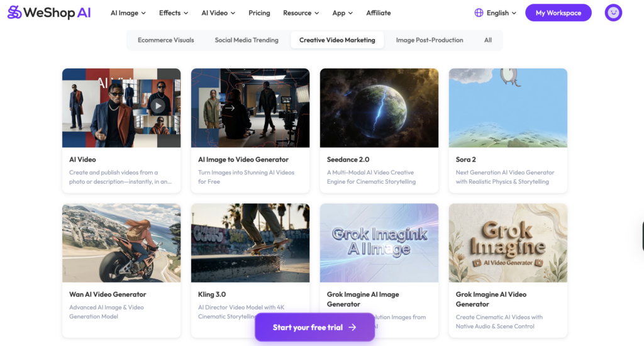
Task: Click the My Workspace button
Action: tap(558, 13)
